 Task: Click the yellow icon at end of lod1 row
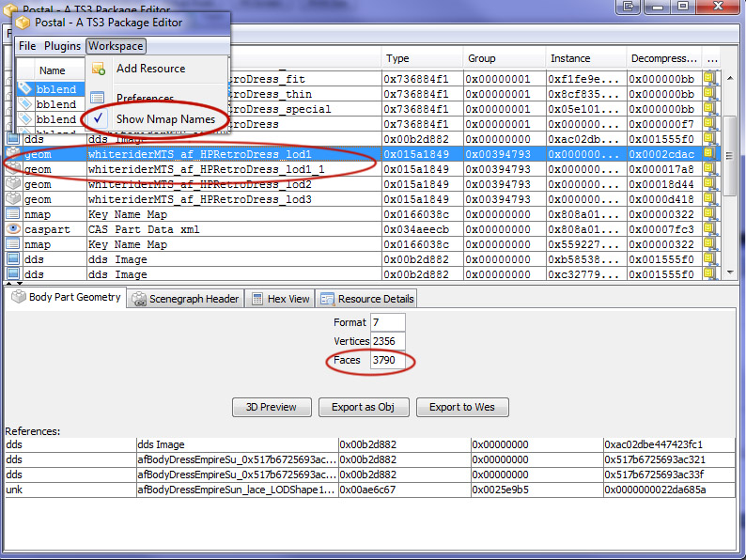(709, 153)
